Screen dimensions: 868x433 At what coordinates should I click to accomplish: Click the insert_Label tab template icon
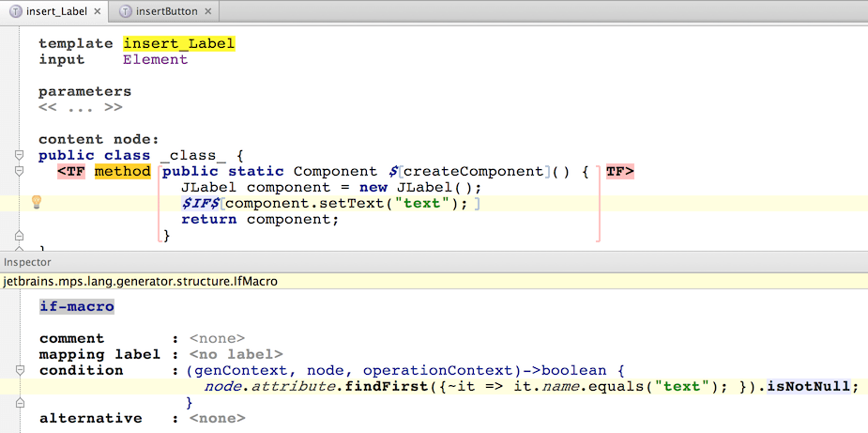[x=17, y=11]
